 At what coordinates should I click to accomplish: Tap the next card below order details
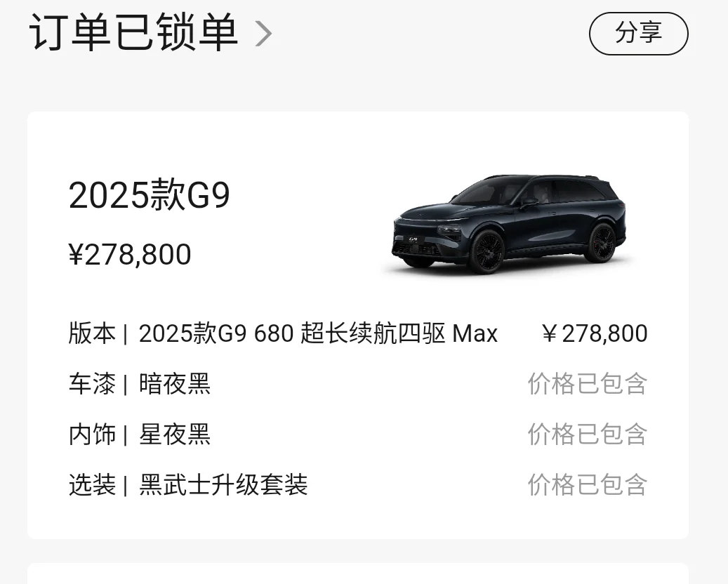(358, 573)
